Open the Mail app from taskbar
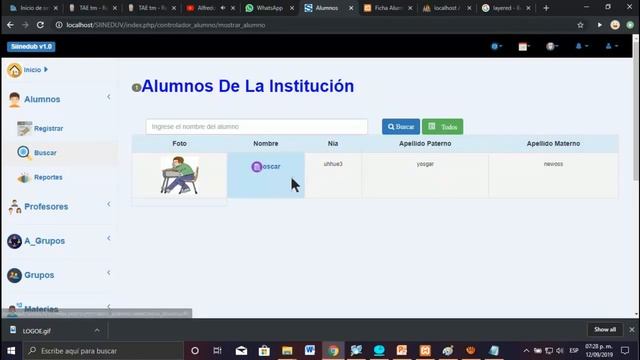 coord(241,351)
